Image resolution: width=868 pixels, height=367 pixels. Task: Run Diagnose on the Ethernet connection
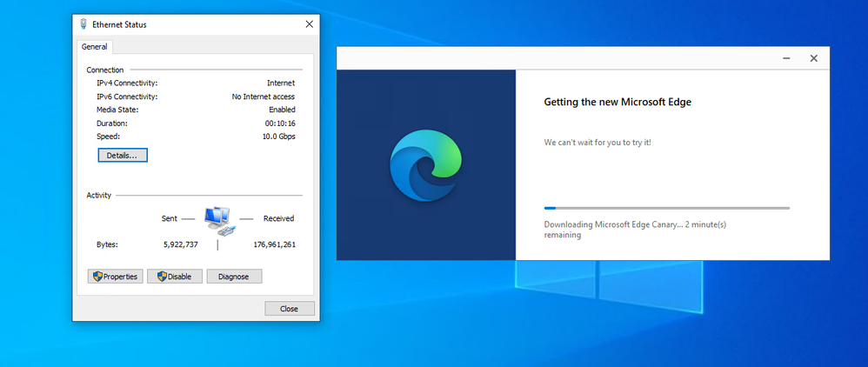tap(234, 277)
